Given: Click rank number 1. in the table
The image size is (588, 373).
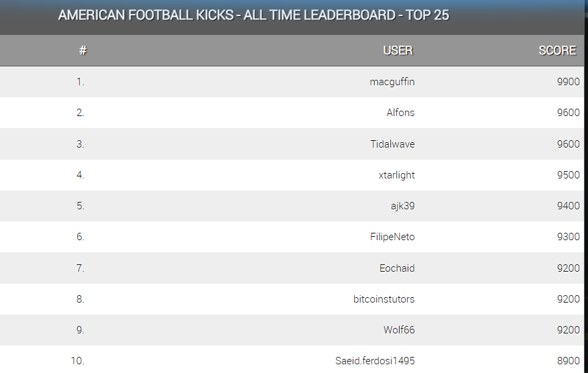Looking at the screenshot, I should pyautogui.click(x=80, y=82).
